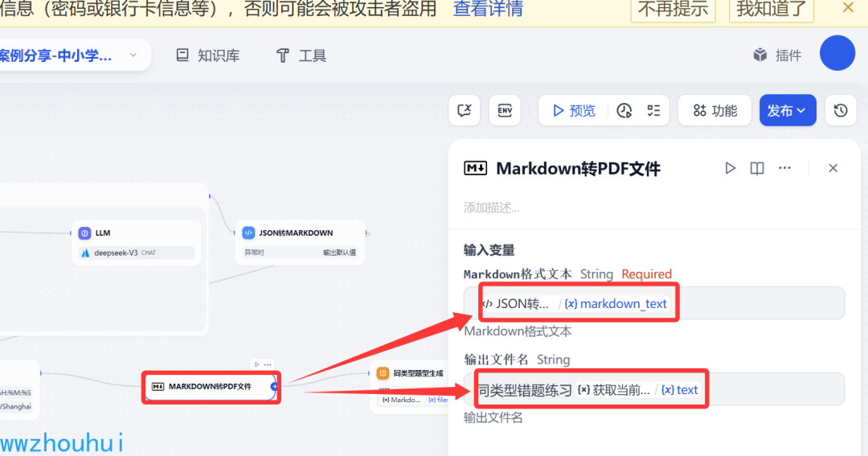Open the run history clock-play icon
868x456 pixels.
[x=624, y=111]
